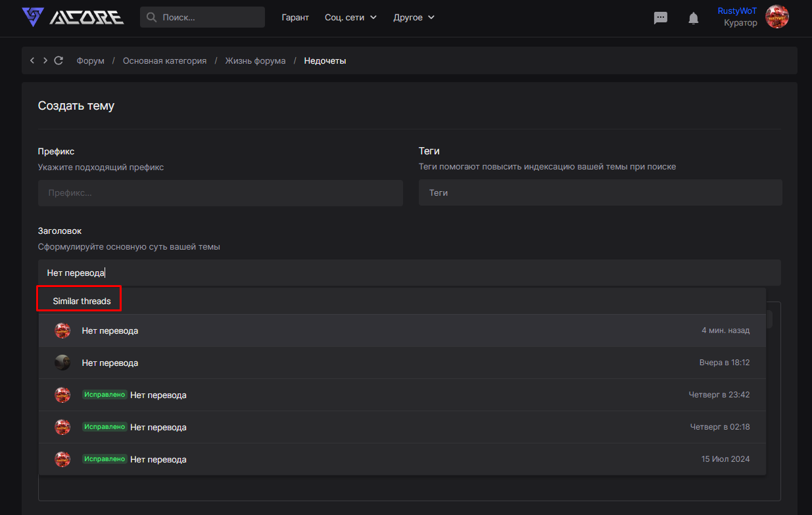Open similar thread from Вчера в 18:12
The image size is (812, 515).
[x=110, y=363]
